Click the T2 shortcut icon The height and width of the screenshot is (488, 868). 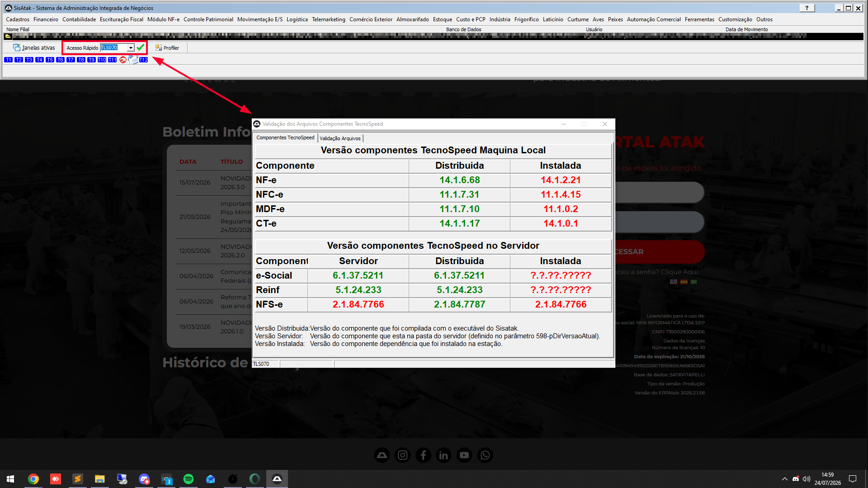click(19, 60)
